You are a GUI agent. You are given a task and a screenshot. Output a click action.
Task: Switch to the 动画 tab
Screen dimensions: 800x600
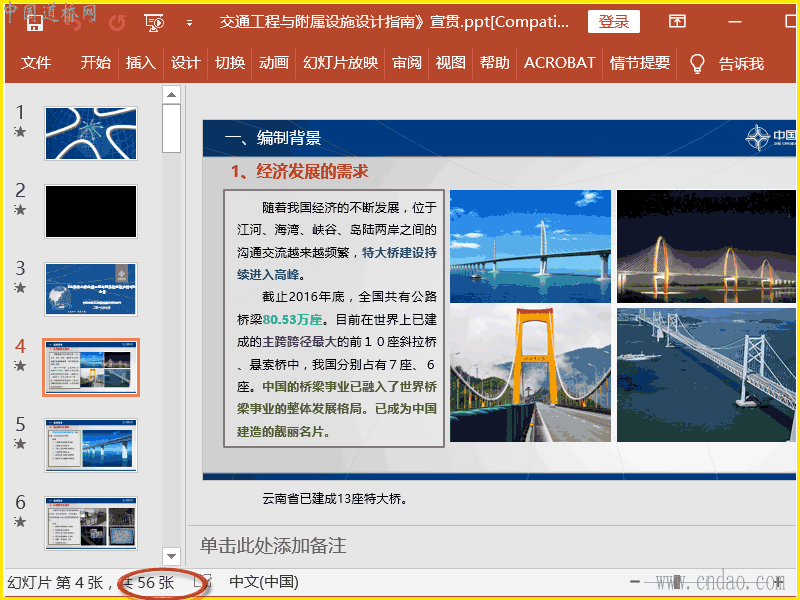click(x=274, y=63)
